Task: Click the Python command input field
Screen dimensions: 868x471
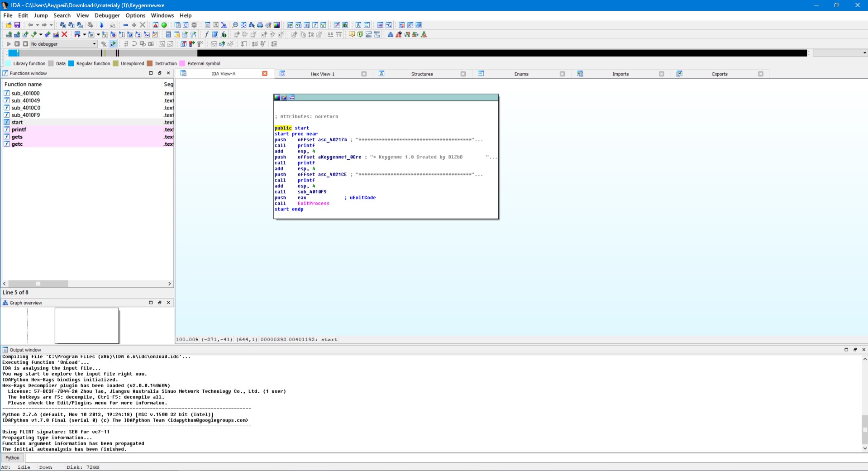Action: pyautogui.click(x=446, y=458)
